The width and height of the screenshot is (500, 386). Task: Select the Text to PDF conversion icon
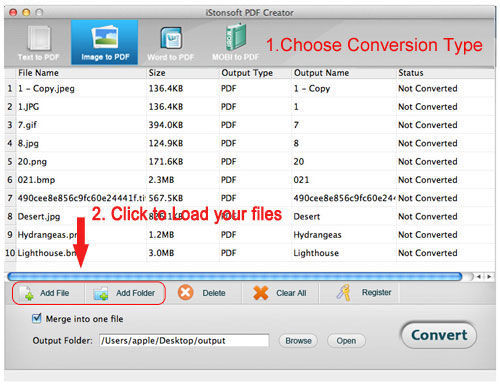tap(39, 38)
